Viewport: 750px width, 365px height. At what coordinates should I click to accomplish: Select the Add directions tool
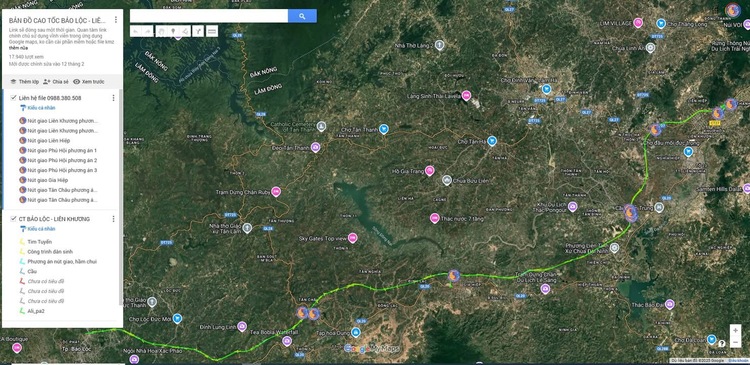198,32
